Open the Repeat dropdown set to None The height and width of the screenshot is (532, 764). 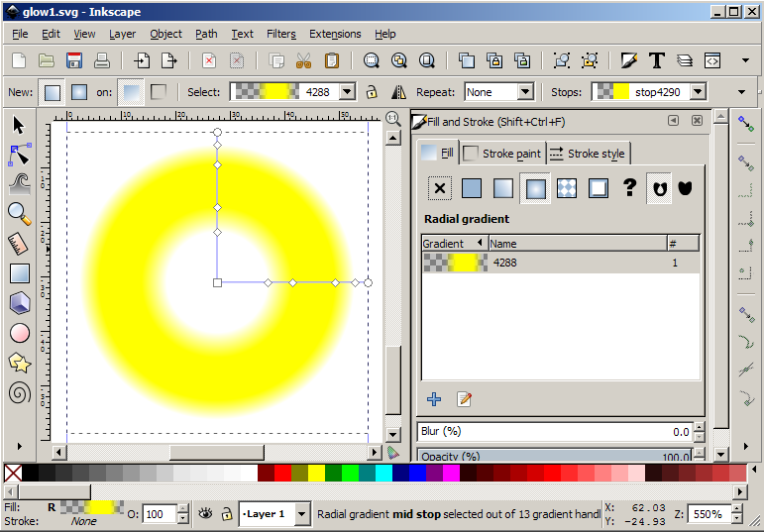(x=498, y=92)
